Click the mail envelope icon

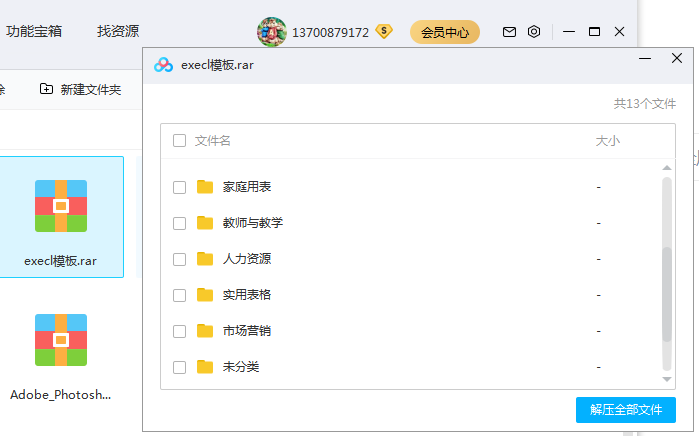tap(510, 32)
